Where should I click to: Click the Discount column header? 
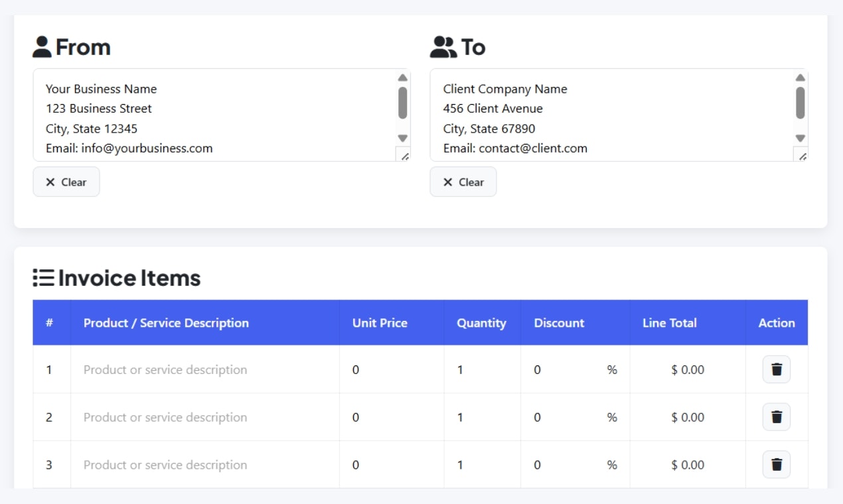pos(559,323)
